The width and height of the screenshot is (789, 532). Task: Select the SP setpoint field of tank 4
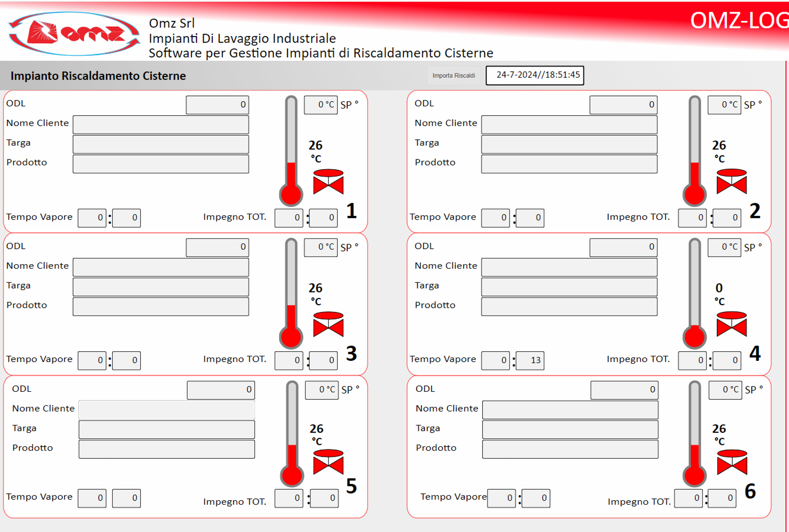[x=724, y=247]
